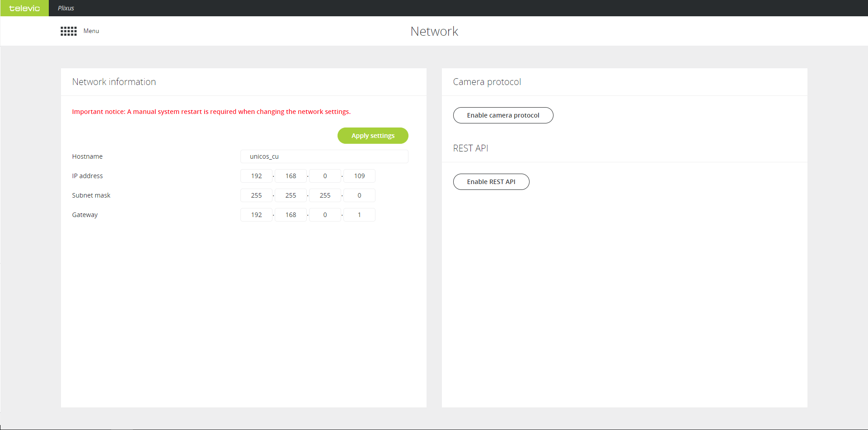868x430 pixels.
Task: Click the Menu label
Action: click(x=91, y=31)
